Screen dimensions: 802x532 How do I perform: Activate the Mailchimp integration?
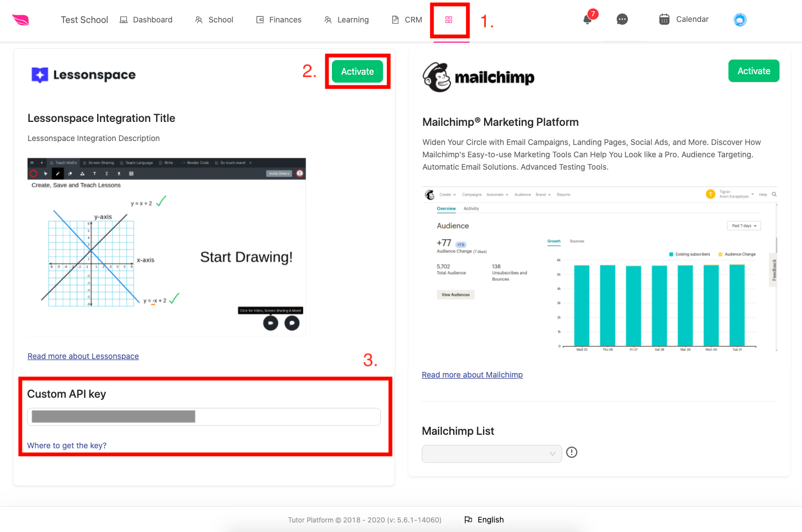754,71
